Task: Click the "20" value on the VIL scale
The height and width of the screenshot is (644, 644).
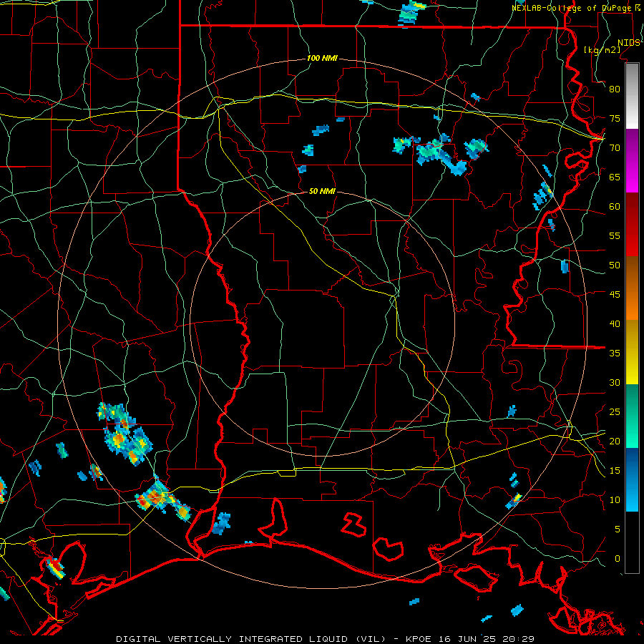Action: pyautogui.click(x=615, y=441)
